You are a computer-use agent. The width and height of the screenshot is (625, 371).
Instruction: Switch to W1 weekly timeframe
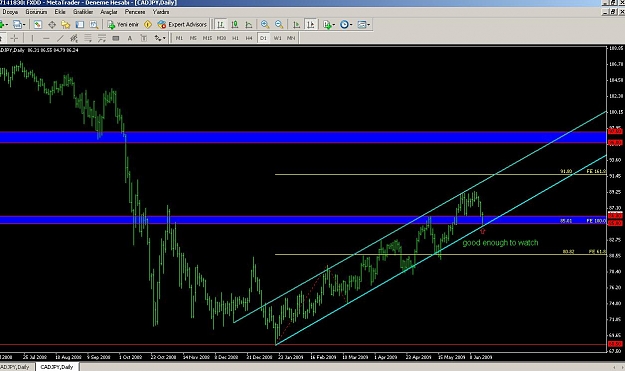pyautogui.click(x=277, y=38)
